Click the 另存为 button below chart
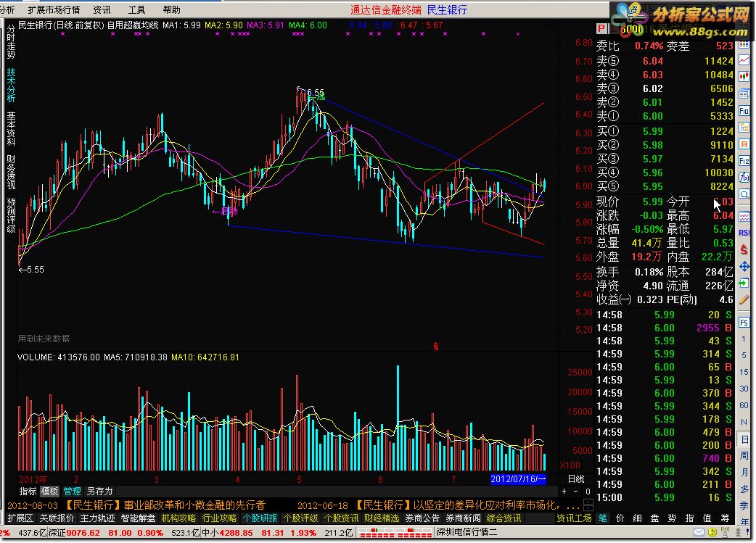This screenshot has height=543, width=756. [x=99, y=492]
